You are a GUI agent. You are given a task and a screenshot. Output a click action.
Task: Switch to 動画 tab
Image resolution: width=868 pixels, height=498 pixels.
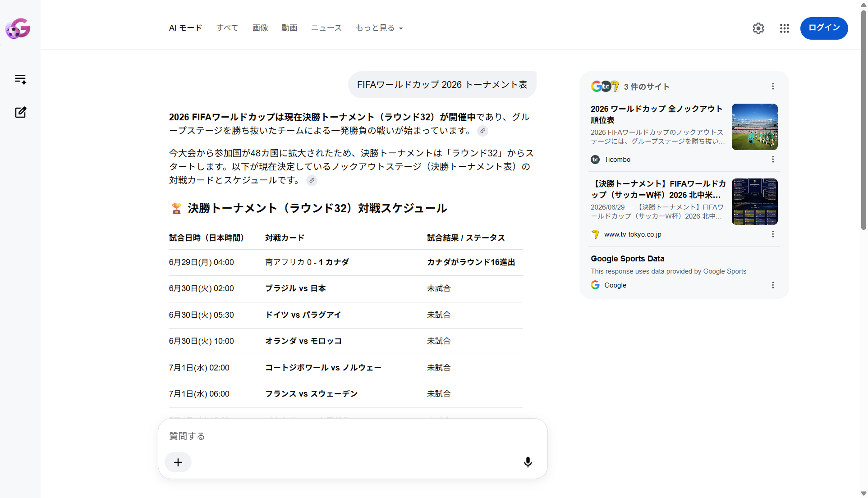click(289, 28)
